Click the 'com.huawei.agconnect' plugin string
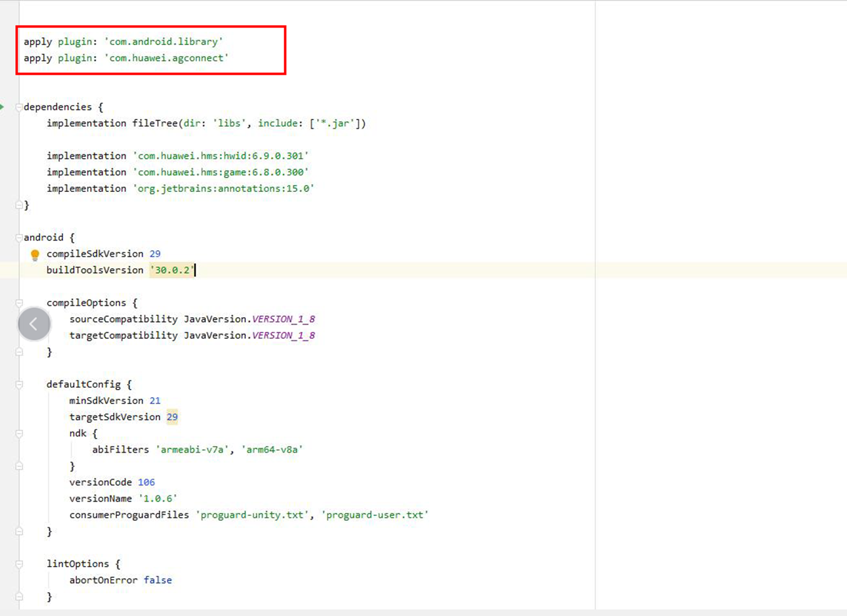 click(166, 58)
